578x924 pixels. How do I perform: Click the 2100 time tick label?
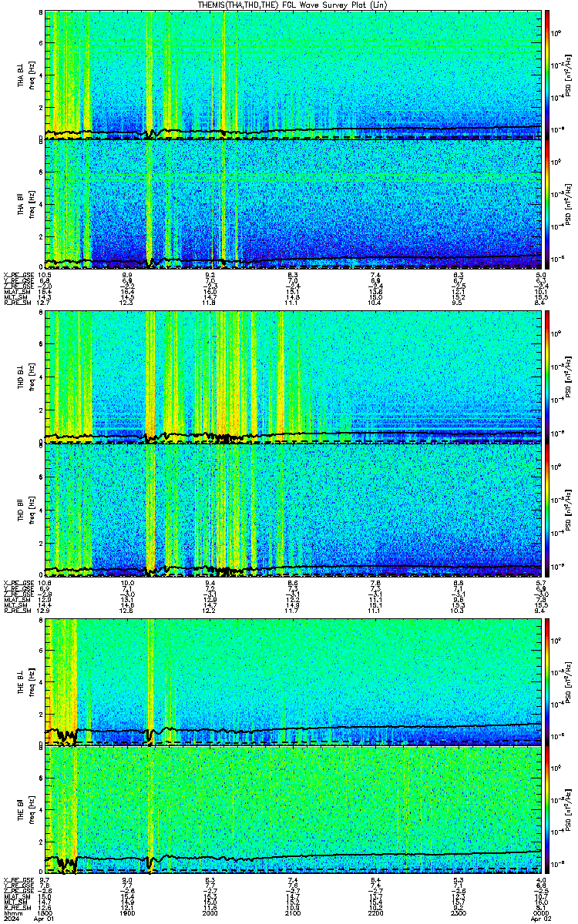[x=293, y=913]
